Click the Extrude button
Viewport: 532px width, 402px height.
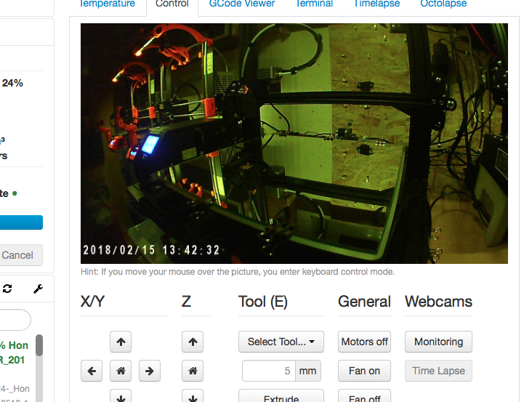click(x=281, y=396)
